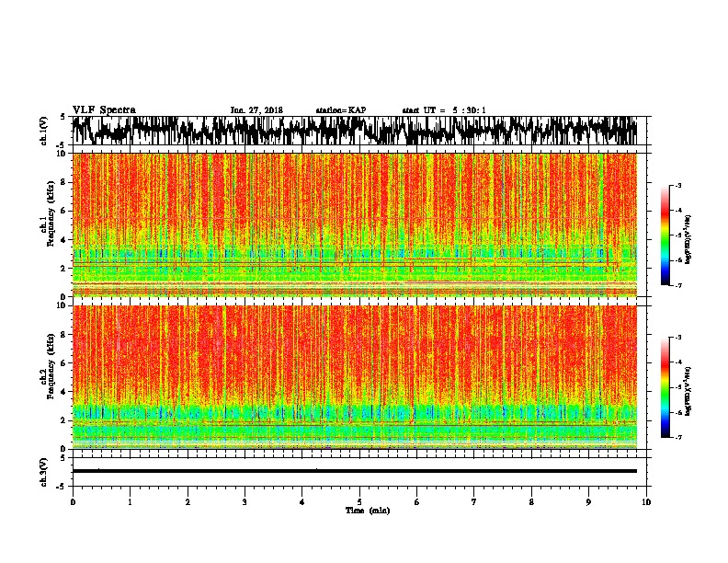Screen dimensions: 728x563
Task: Click the "8" kHz tick on ch.2 frequency axis
Action: (x=64, y=335)
